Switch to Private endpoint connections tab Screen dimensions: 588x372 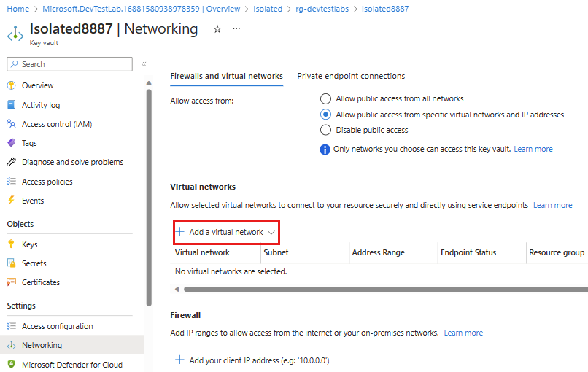point(351,76)
